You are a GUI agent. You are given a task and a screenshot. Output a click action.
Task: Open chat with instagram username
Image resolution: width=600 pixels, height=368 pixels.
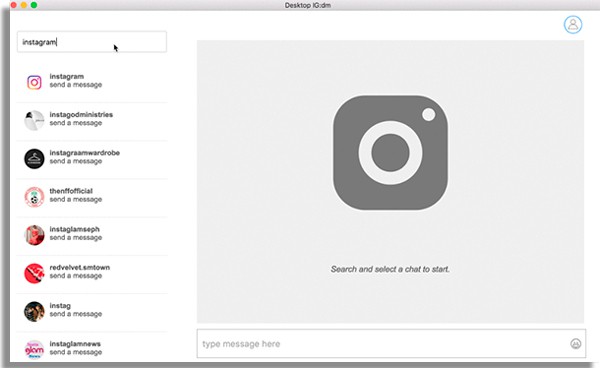[67, 77]
